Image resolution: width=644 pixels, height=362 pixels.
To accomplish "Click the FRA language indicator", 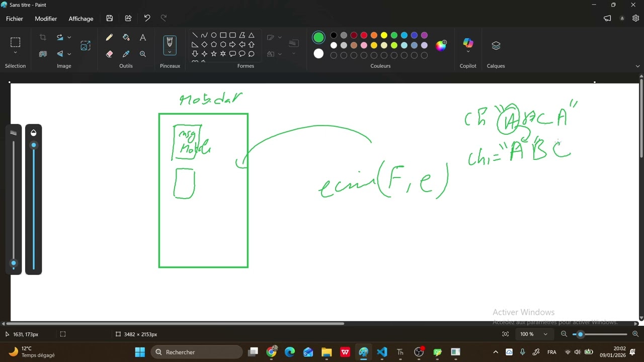I will click(x=551, y=352).
